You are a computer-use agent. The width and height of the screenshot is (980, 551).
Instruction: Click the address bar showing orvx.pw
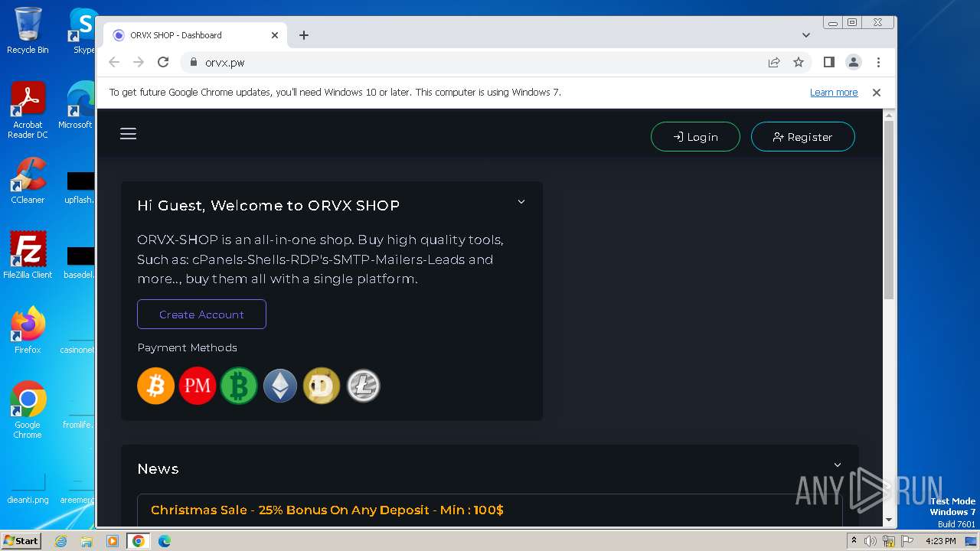click(475, 63)
